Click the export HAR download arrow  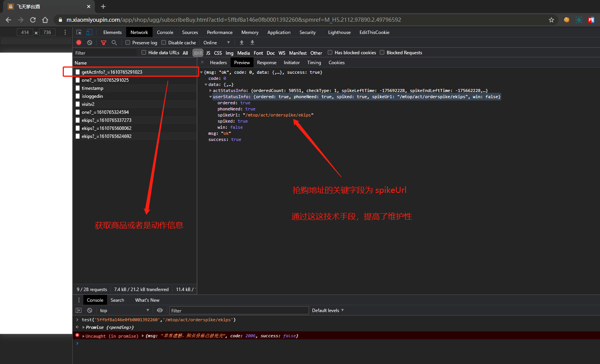pos(252,43)
